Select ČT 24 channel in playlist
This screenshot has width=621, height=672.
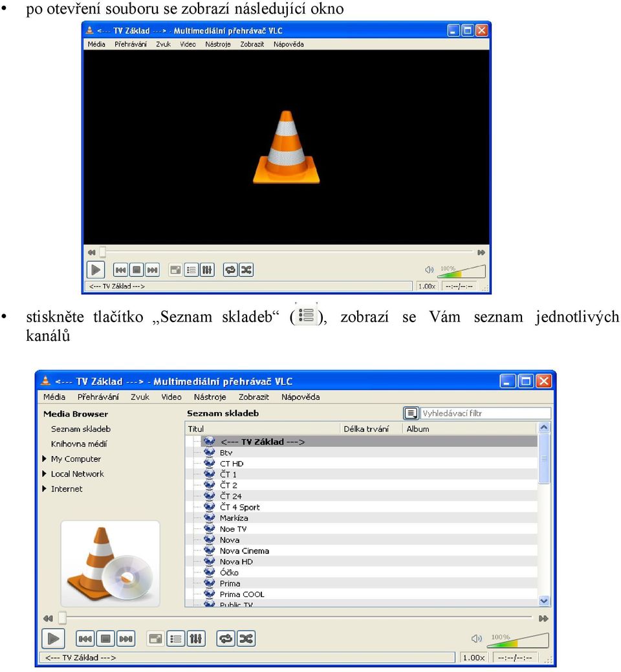click(x=362, y=496)
